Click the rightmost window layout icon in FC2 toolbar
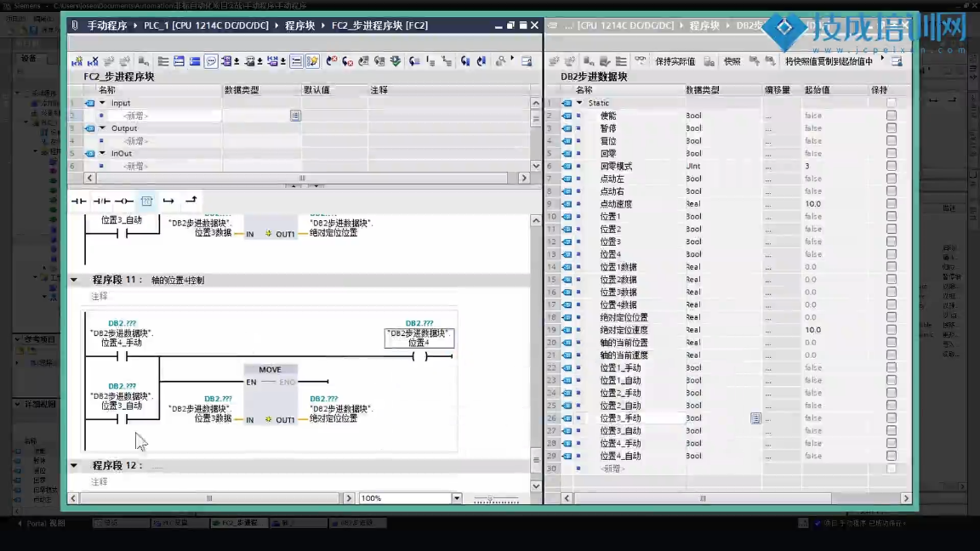This screenshot has height=551, width=980. [527, 61]
